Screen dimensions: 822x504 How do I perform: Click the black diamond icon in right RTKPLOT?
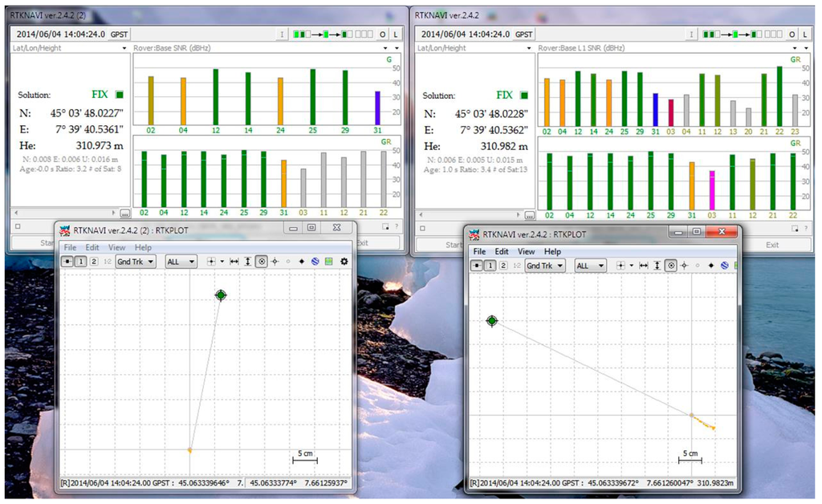(x=710, y=266)
